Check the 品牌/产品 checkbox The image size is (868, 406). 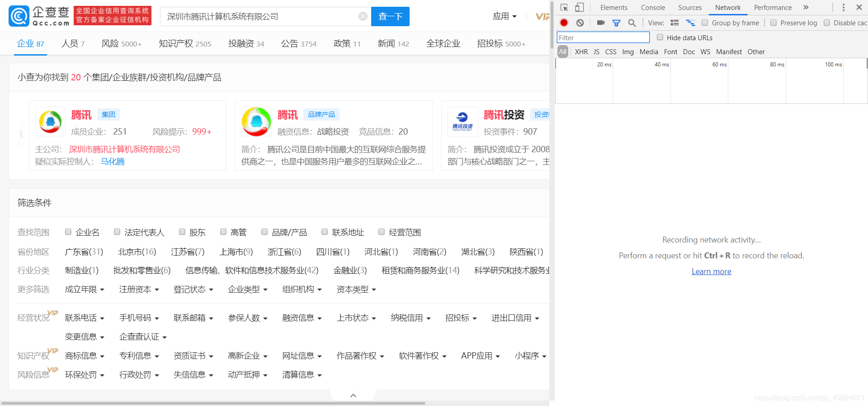264,232
